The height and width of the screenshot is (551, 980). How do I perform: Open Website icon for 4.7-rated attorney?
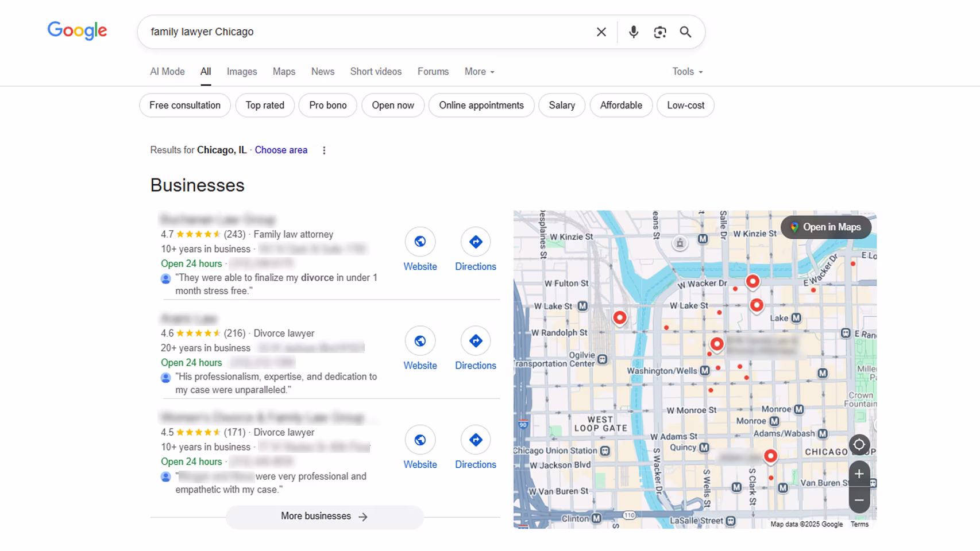click(420, 242)
